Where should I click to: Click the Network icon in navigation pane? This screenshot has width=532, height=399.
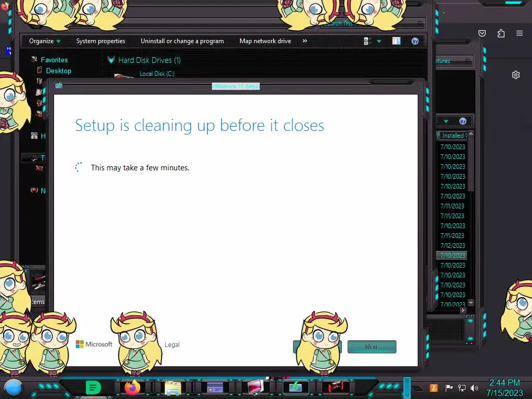(34, 190)
